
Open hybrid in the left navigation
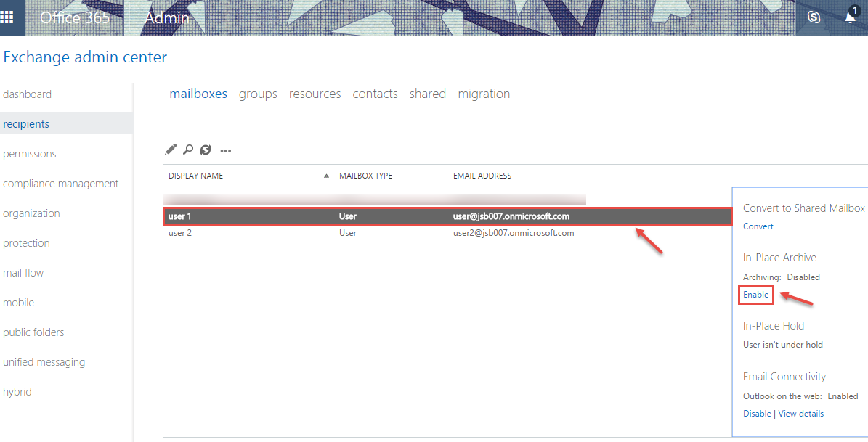[x=17, y=392]
